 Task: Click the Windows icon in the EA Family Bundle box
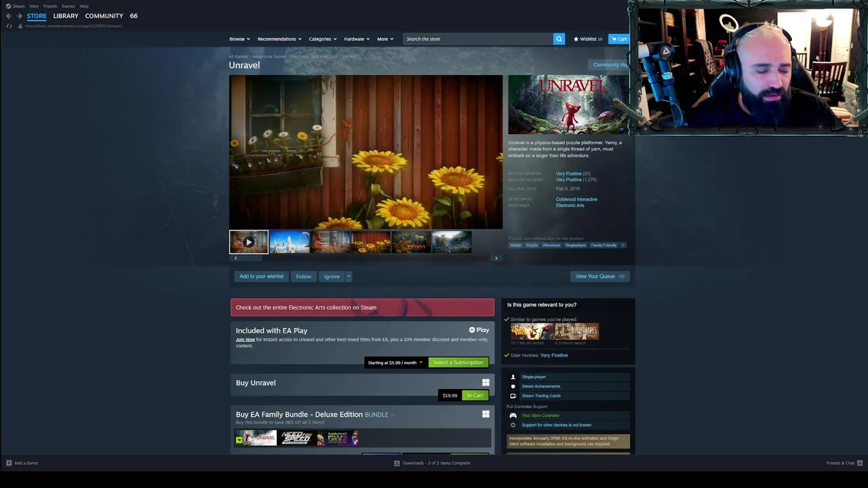pos(486,414)
